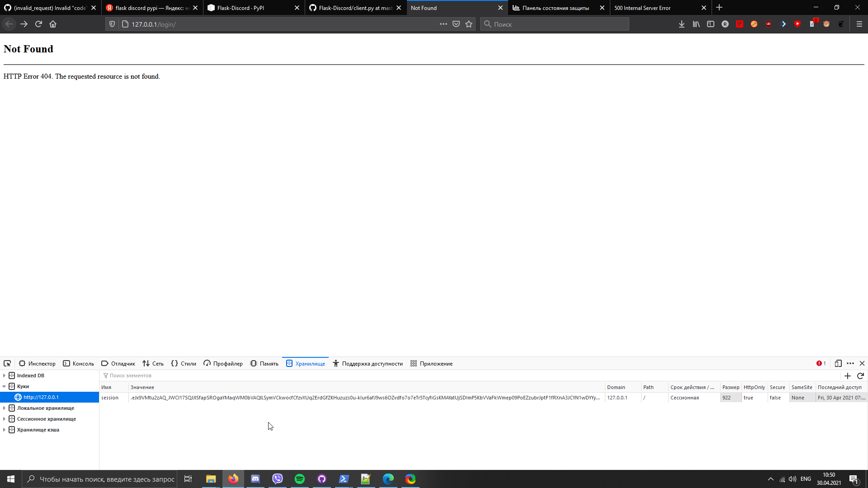Toggle the bookmark star for this page

(469, 24)
